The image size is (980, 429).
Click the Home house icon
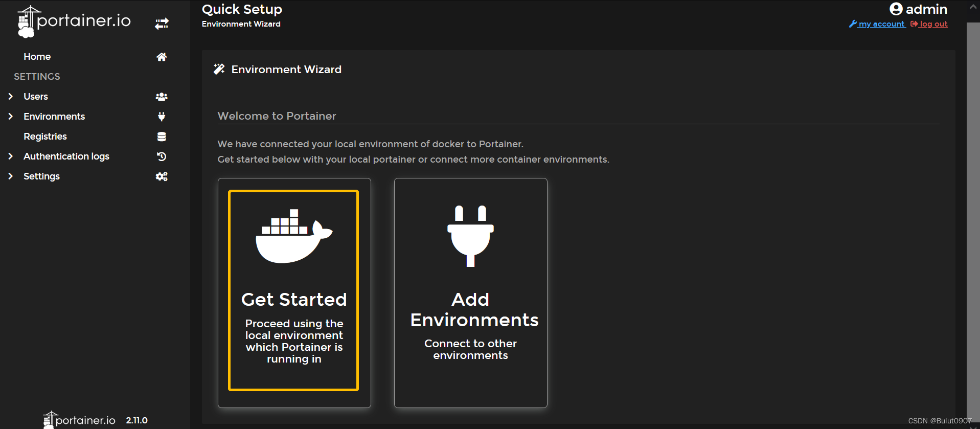[162, 57]
